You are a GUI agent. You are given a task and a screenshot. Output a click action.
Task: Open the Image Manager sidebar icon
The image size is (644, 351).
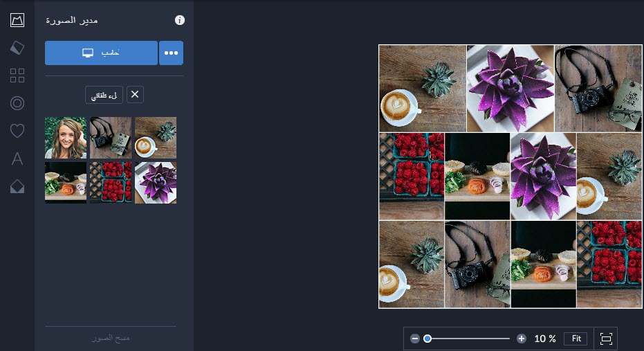tap(17, 20)
